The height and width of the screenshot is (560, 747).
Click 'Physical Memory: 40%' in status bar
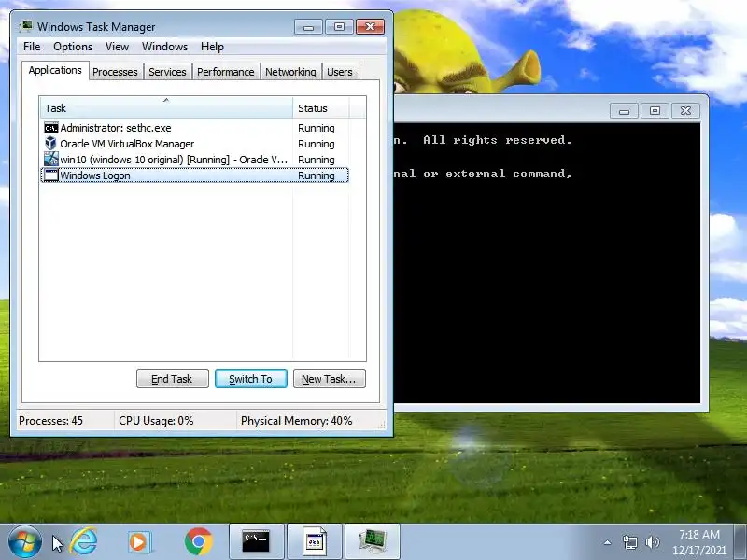tap(296, 421)
